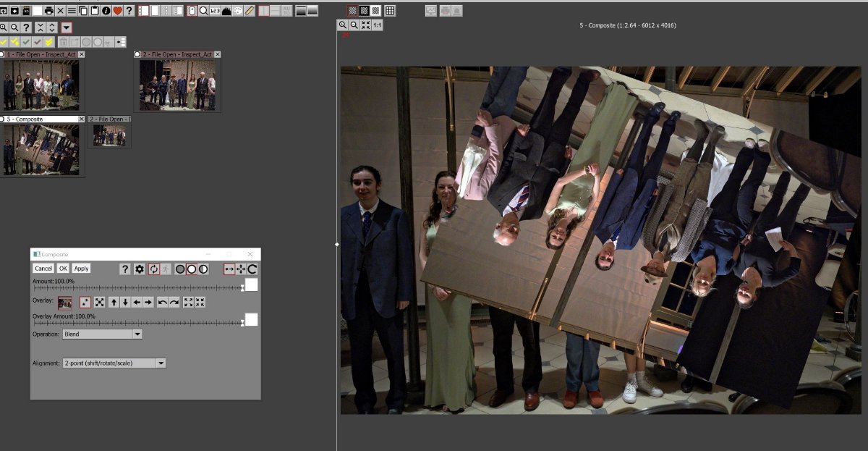Viewport: 868px width, 451px height.
Task: Select the 1 - File Open thumbnail image
Action: [41, 84]
